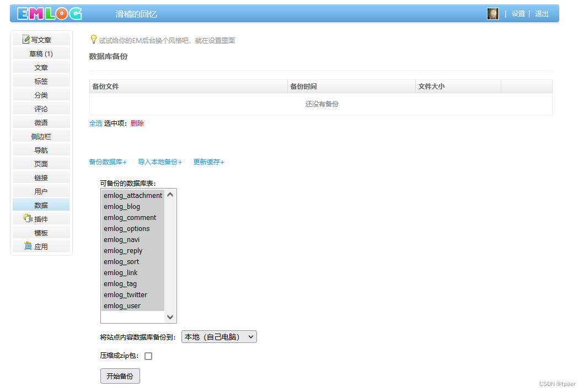
Task: Click 退出 to log out
Action: point(541,14)
